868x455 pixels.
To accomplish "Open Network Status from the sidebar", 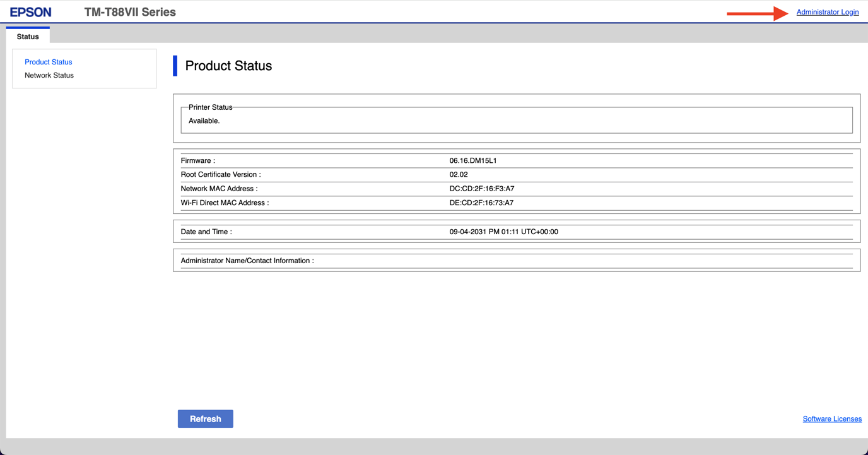I will 49,75.
